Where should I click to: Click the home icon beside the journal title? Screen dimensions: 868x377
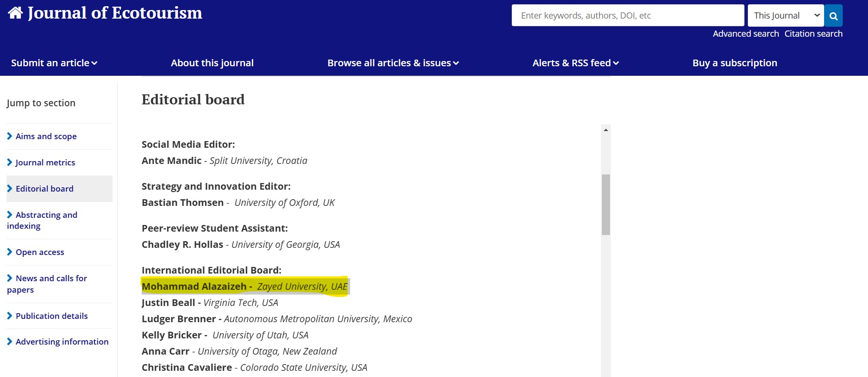(15, 13)
